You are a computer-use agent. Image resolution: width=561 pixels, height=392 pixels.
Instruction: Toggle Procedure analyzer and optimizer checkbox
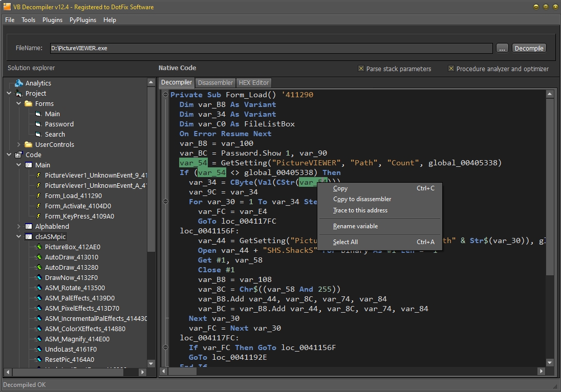(451, 69)
